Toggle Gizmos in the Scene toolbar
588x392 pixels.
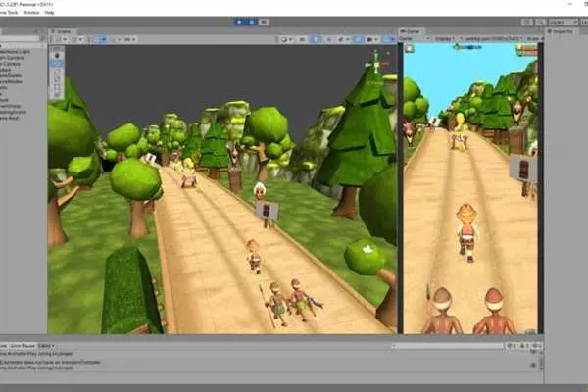click(x=389, y=39)
